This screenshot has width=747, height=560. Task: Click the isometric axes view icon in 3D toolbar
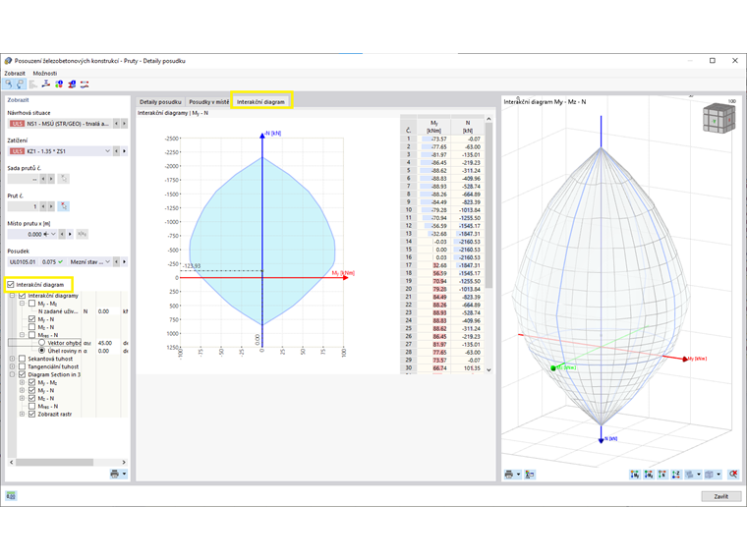click(676, 475)
